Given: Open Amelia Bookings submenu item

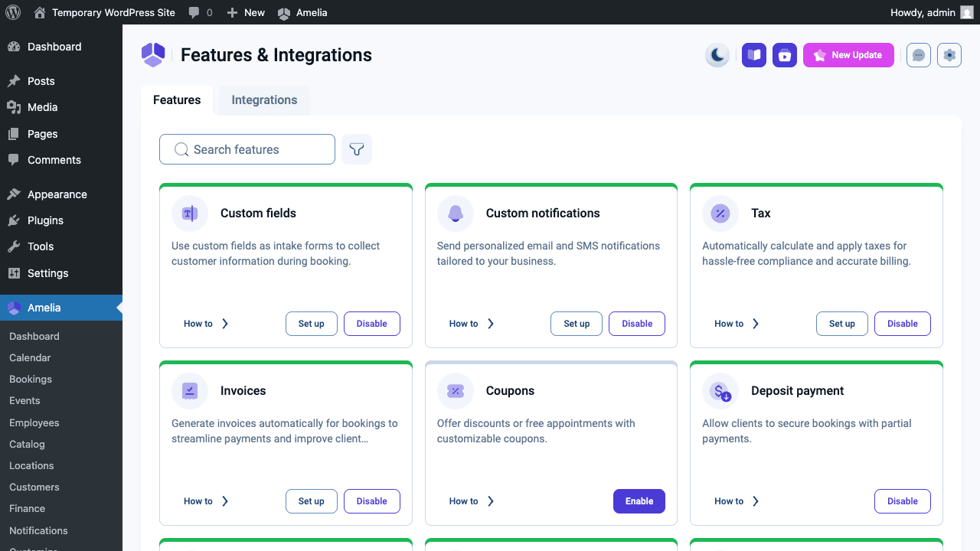Looking at the screenshot, I should [x=31, y=379].
